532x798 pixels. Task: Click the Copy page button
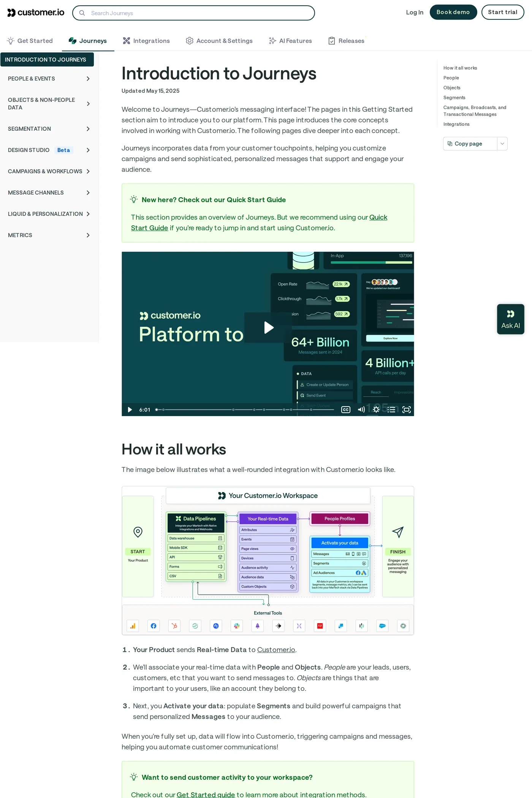point(470,144)
